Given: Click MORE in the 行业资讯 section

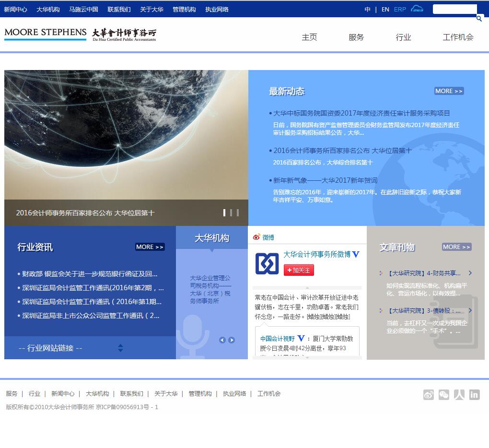Looking at the screenshot, I should 150,247.
